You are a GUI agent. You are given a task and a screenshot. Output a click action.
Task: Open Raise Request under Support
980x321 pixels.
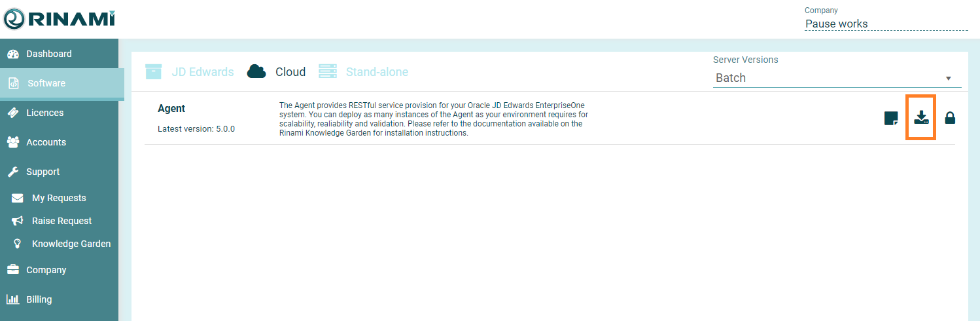[x=61, y=221]
